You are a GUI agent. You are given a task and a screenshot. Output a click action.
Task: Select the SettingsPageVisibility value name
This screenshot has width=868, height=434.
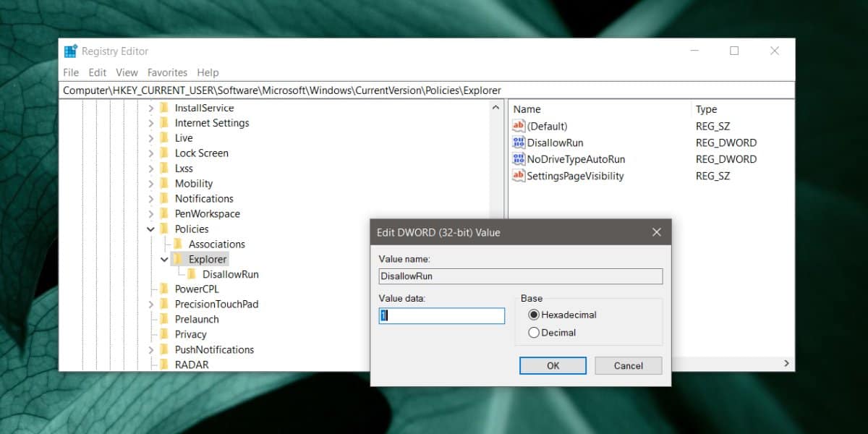tap(575, 176)
